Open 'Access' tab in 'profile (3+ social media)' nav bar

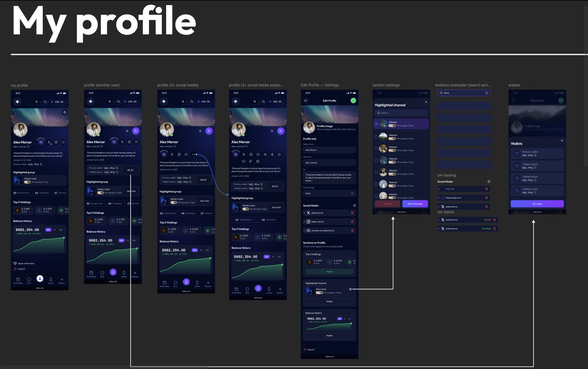click(x=197, y=284)
